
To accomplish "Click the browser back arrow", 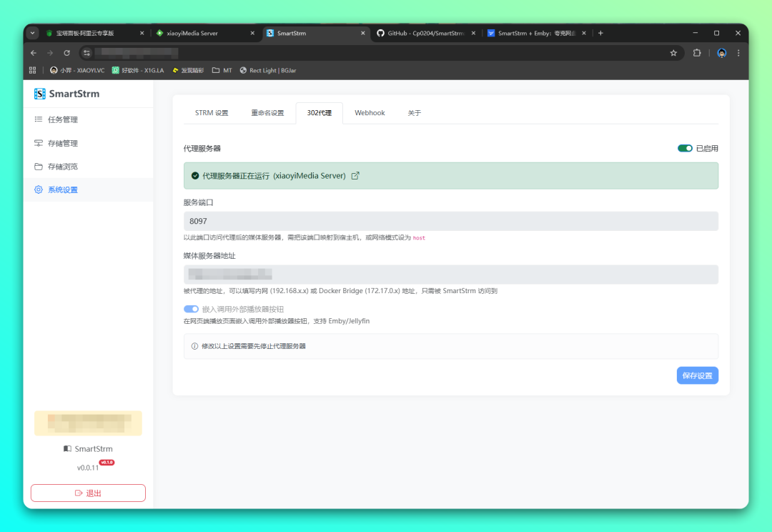I will point(33,53).
